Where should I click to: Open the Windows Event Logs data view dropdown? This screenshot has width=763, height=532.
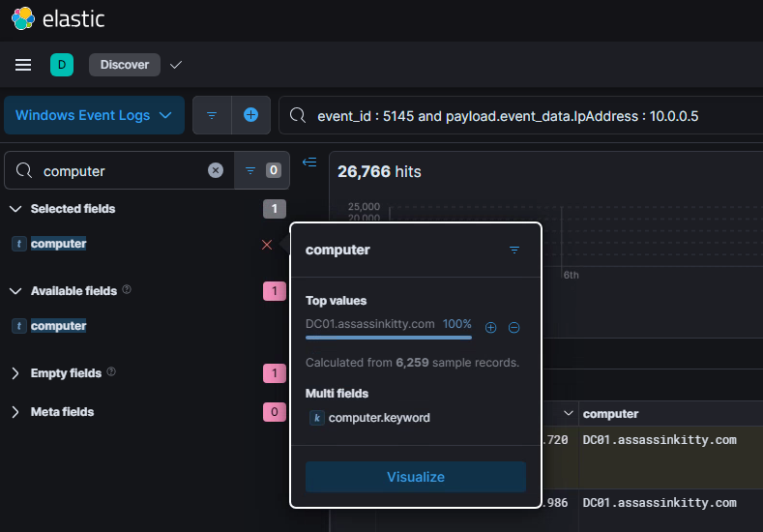tap(95, 115)
